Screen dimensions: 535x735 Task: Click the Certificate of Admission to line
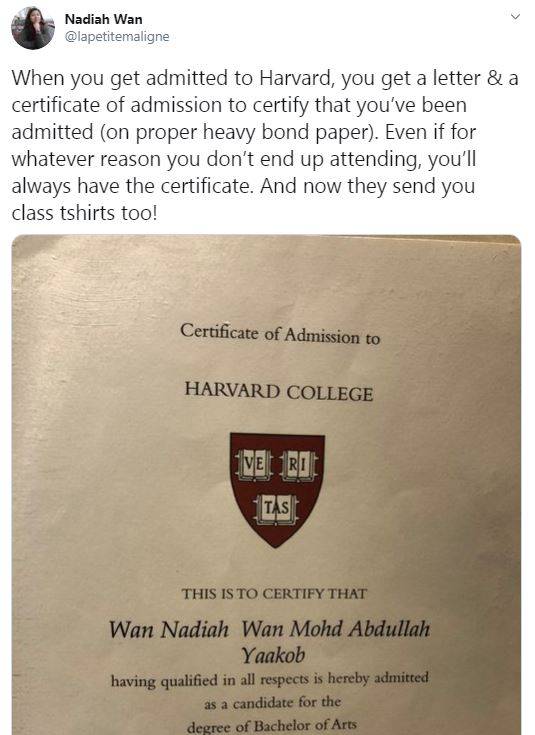point(280,334)
